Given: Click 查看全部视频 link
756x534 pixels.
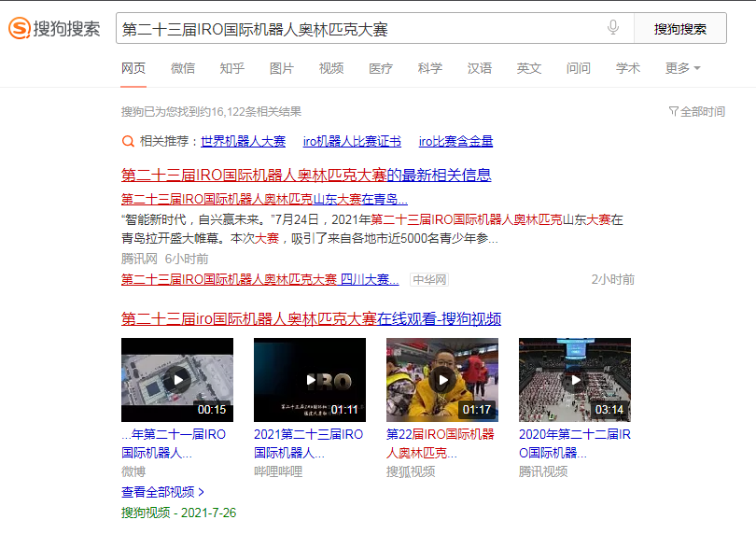Looking at the screenshot, I should (163, 492).
